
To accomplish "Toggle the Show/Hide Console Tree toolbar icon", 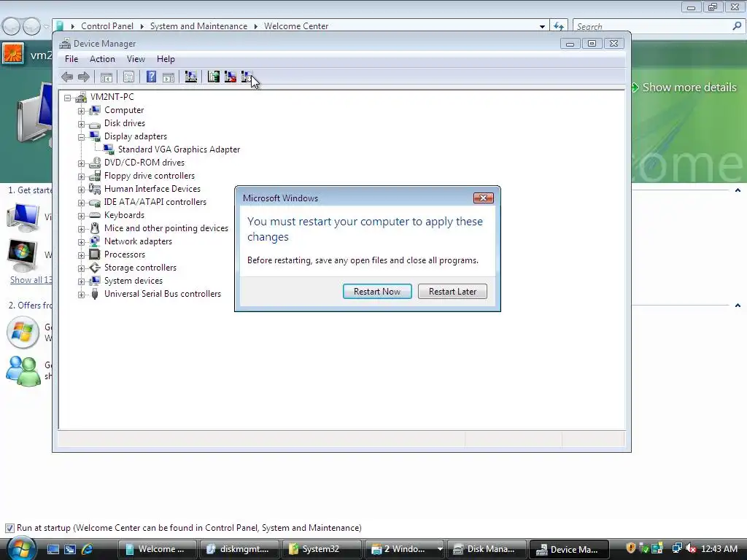I will click(107, 77).
